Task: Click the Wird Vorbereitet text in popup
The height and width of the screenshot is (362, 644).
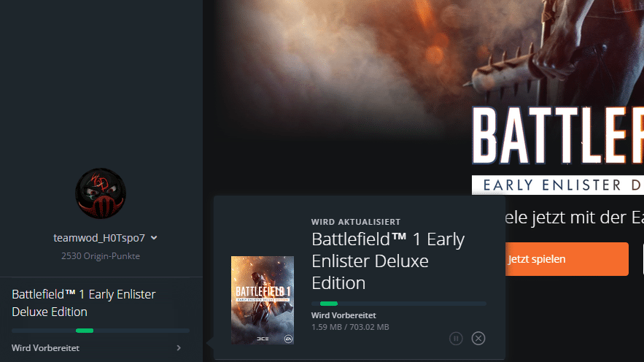Action: tap(344, 315)
